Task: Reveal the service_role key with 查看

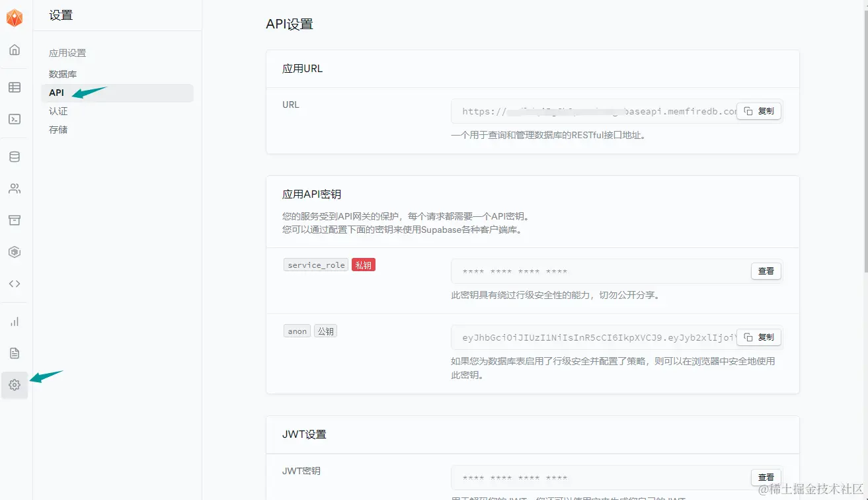Action: pos(766,271)
